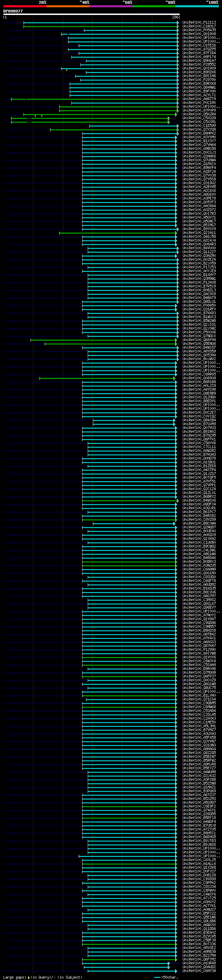Select hit UniRef100_Q318U2
This screenshot has height=980, width=222.
(x=199, y=183)
